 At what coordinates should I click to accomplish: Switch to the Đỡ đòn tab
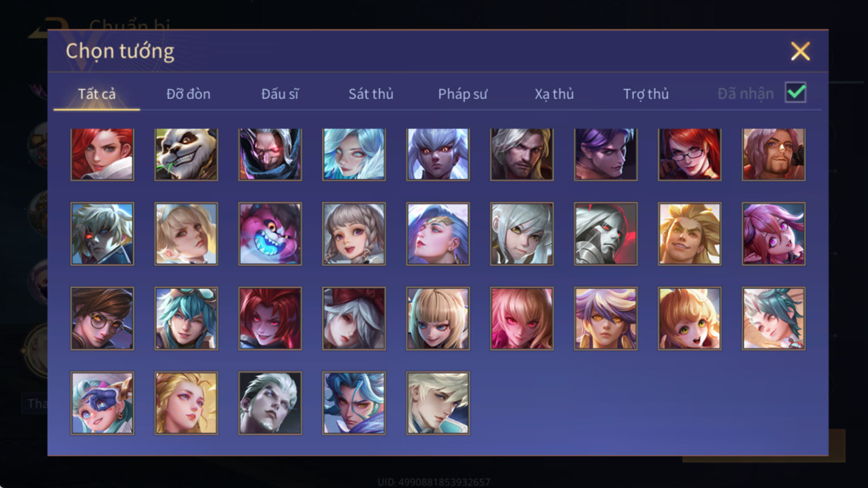pos(188,93)
